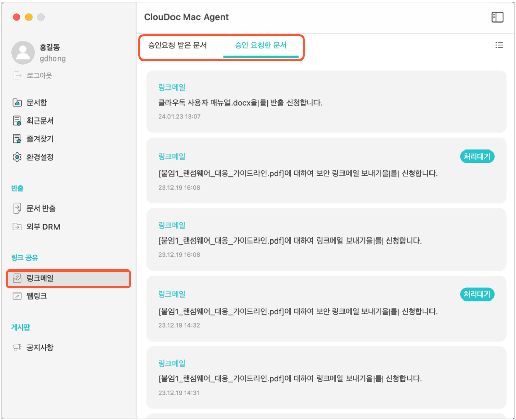This screenshot has width=516, height=420.
Task: Select 링크메일 sidebar label
Action: click(40, 278)
